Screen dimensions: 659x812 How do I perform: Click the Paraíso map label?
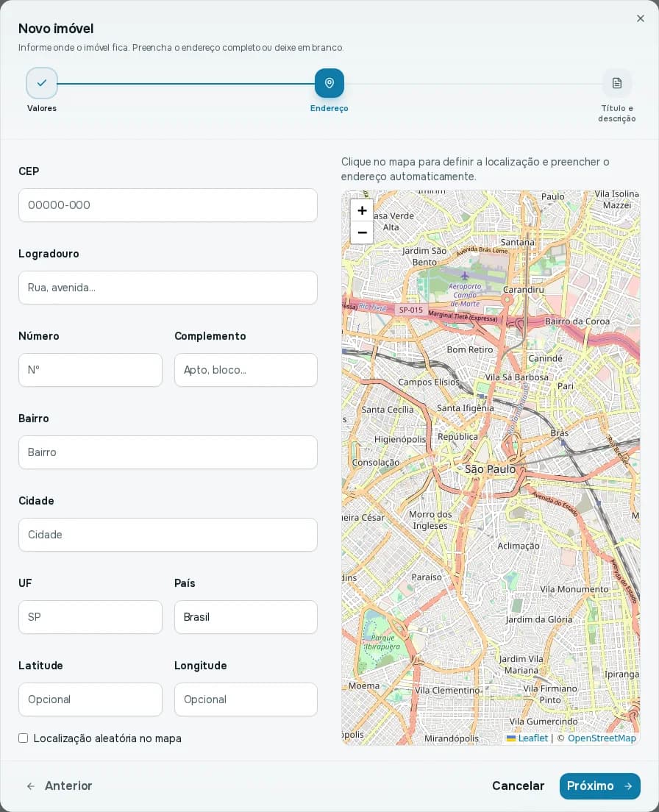point(427,577)
